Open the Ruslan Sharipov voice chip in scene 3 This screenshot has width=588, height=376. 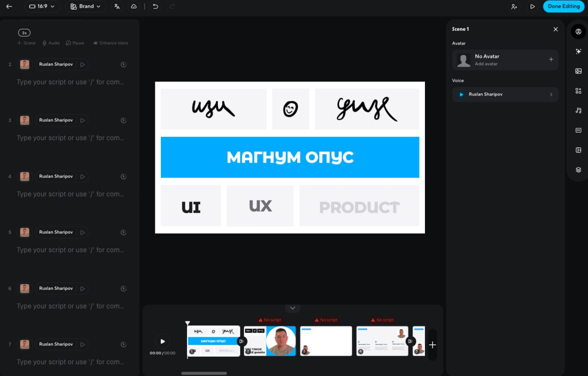56,120
